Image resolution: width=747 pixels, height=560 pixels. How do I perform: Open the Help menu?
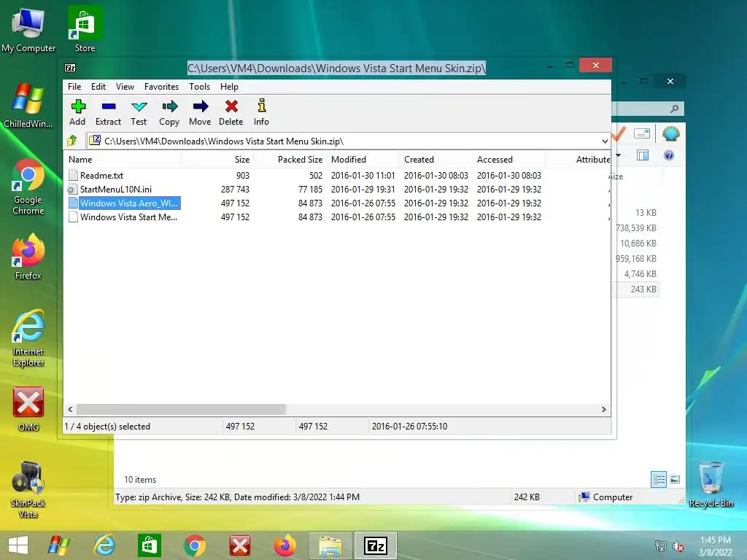point(229,87)
